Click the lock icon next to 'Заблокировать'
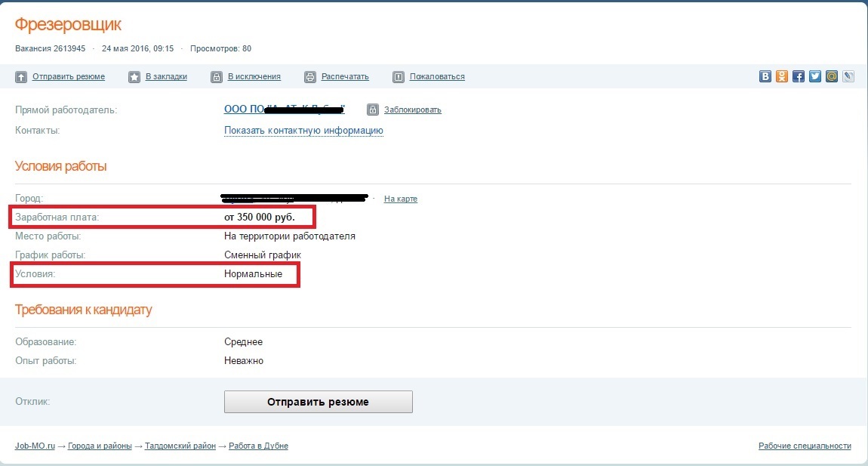 click(x=373, y=110)
